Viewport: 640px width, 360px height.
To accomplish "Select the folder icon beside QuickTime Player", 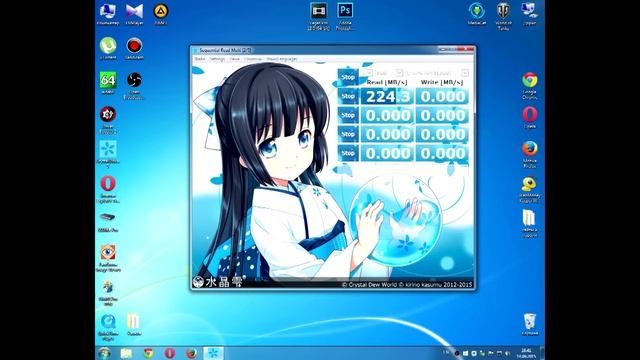I will tap(134, 324).
